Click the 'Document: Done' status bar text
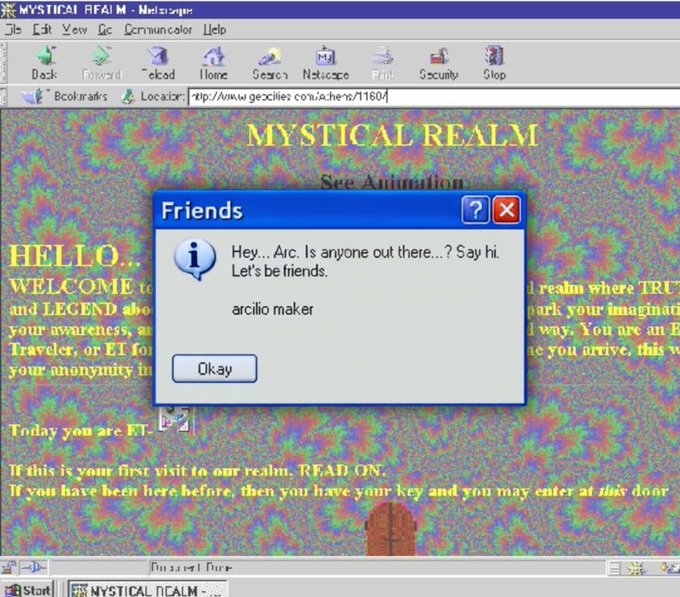The height and width of the screenshot is (597, 680). tap(191, 568)
